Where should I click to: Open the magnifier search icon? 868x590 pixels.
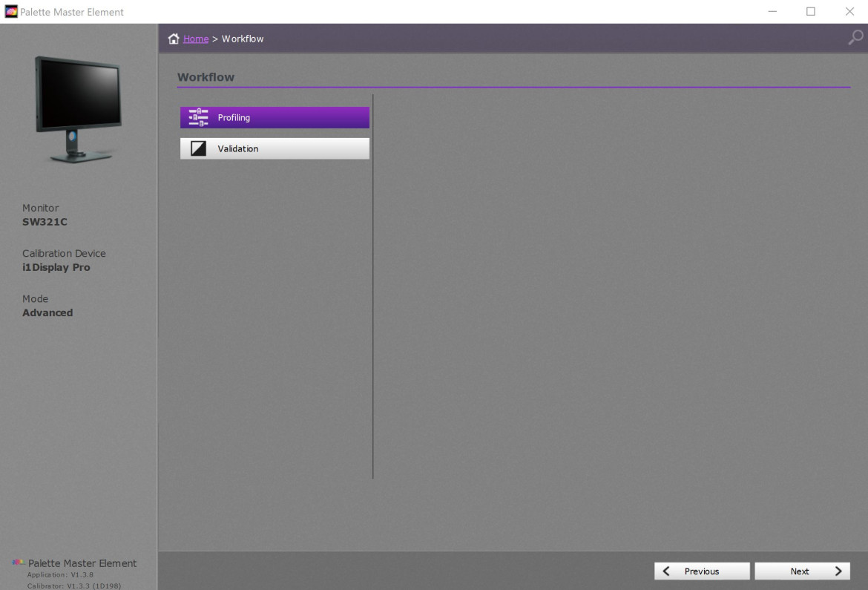click(x=856, y=38)
